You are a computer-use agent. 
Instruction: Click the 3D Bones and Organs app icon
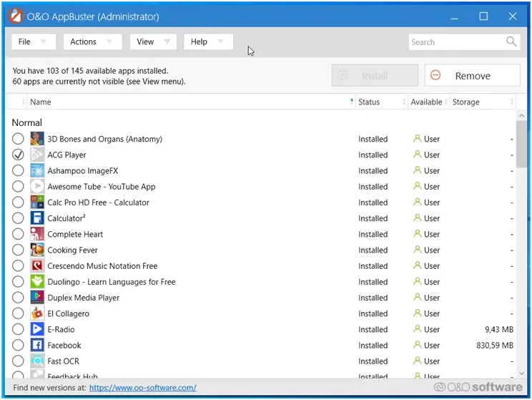(37, 139)
